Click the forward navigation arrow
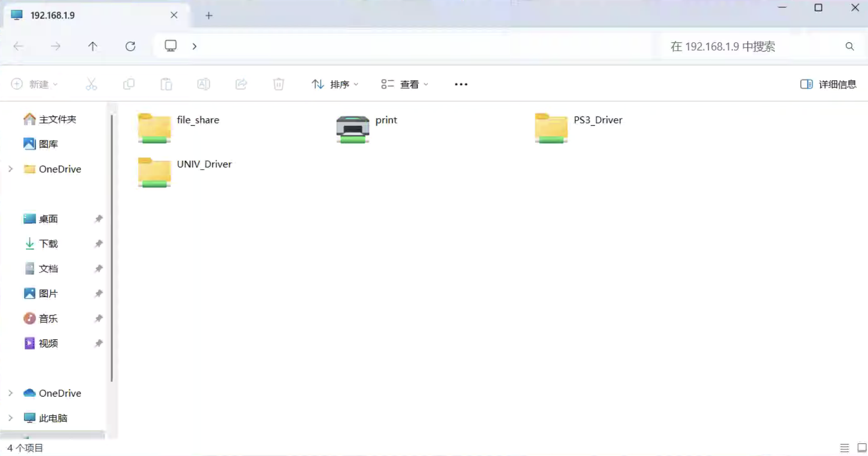Image resolution: width=868 pixels, height=456 pixels. click(x=56, y=46)
